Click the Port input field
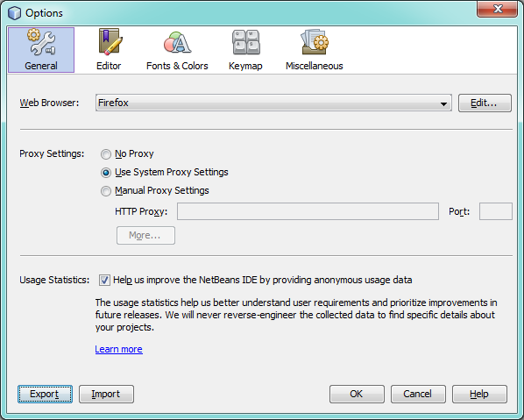The height and width of the screenshot is (420, 524). 496,211
